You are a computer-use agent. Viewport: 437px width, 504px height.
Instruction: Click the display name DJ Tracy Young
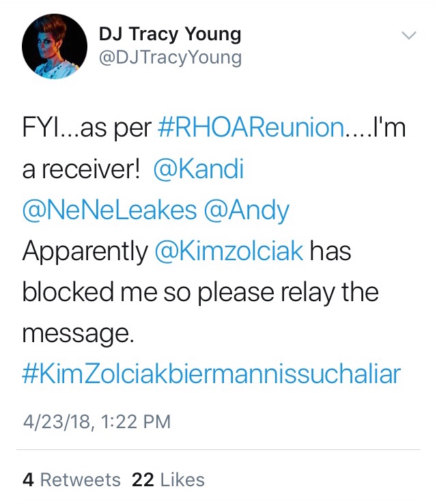pyautogui.click(x=170, y=35)
